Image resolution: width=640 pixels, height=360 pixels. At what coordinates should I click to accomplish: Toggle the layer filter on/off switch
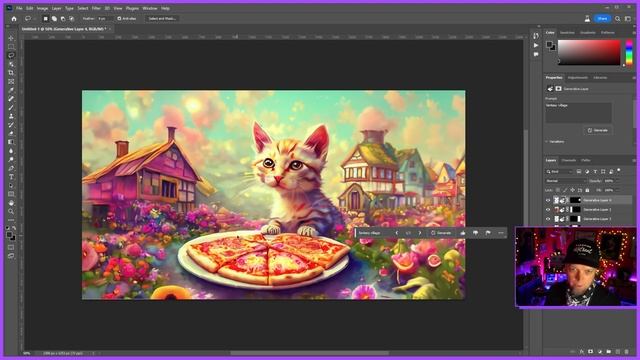(x=619, y=170)
